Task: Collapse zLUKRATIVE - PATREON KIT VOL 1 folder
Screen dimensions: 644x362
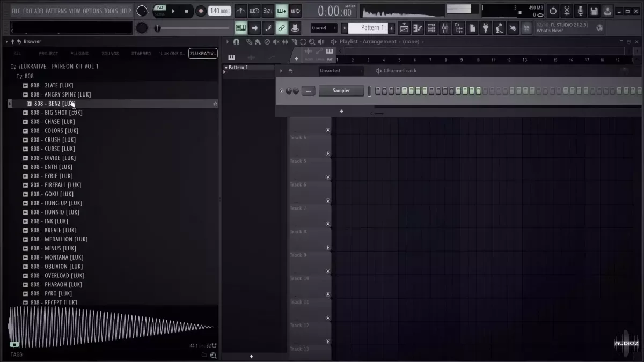Action: pos(54,67)
